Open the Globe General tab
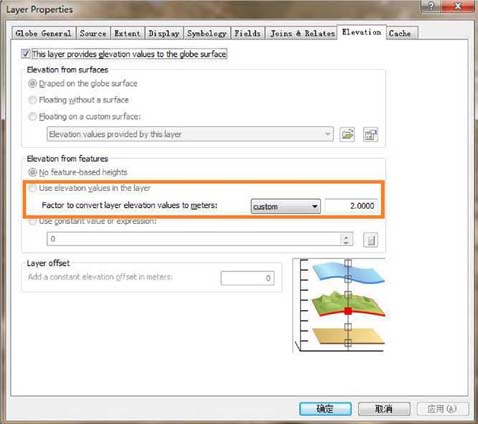Screen dimensions: 478x424 tap(43, 33)
